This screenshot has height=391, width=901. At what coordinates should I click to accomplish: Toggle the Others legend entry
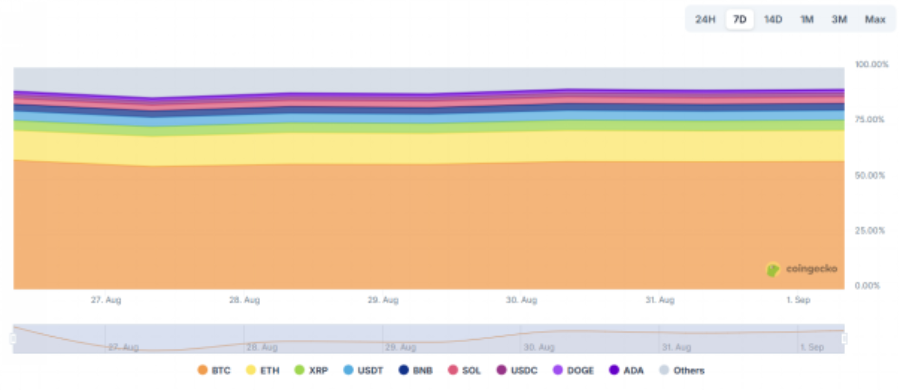tap(682, 370)
